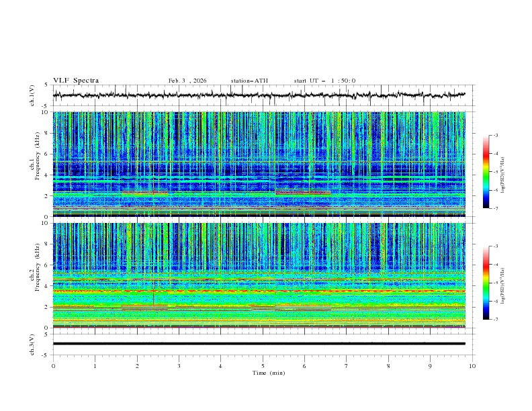Click the ch.3(V) axis label
The image size is (532, 411).
click(32, 344)
